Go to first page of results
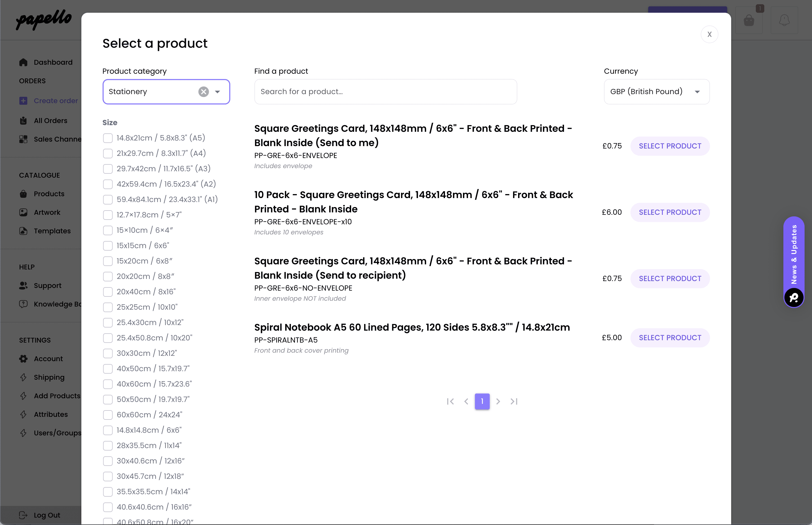The height and width of the screenshot is (525, 812). [450, 401]
